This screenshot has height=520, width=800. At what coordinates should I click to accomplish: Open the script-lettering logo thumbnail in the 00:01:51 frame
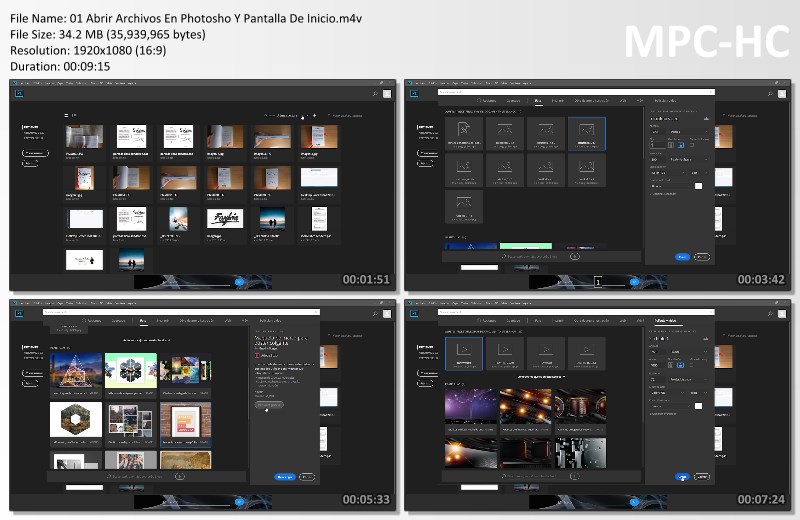tap(225, 218)
